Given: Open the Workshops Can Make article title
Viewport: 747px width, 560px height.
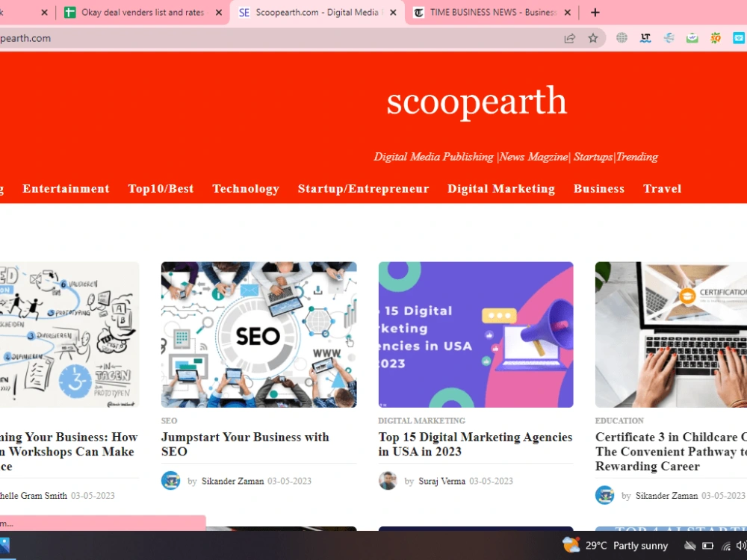Looking at the screenshot, I should (69, 452).
